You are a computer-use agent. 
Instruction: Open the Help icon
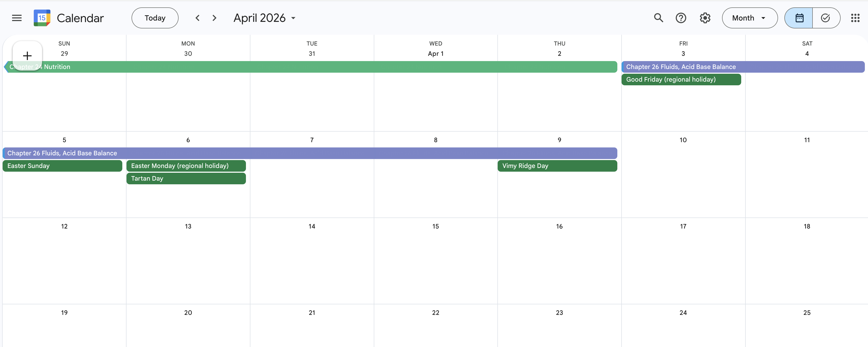(681, 18)
